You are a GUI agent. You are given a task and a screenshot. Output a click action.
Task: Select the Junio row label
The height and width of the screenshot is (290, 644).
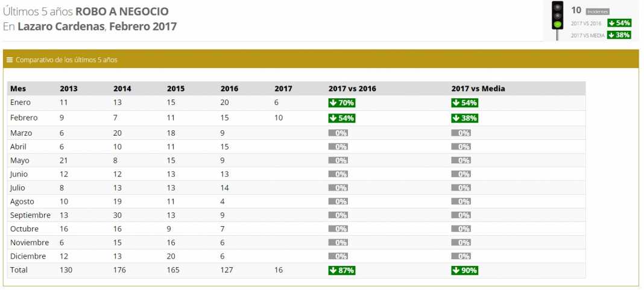tap(19, 174)
